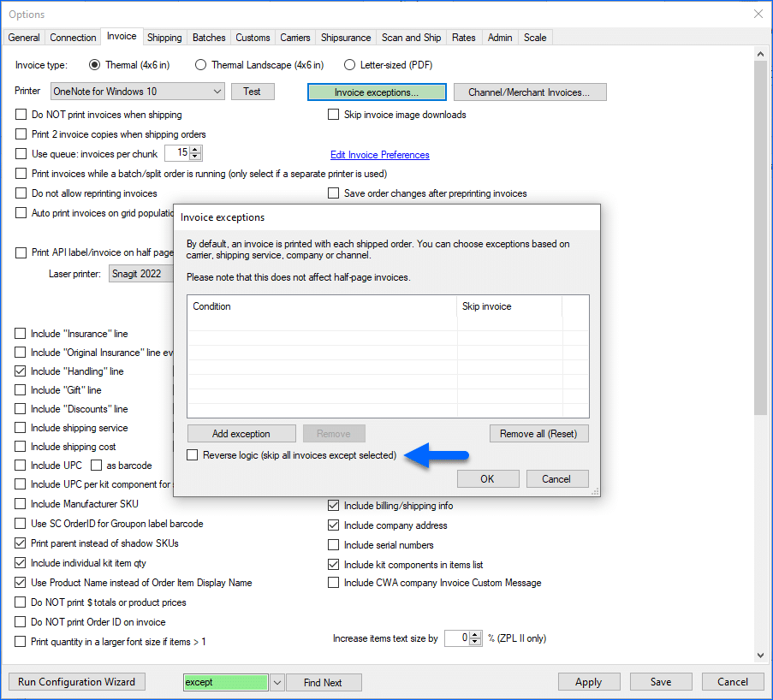Switch to the Shipping tab
Screen dimensions: 773x700
[x=164, y=38]
